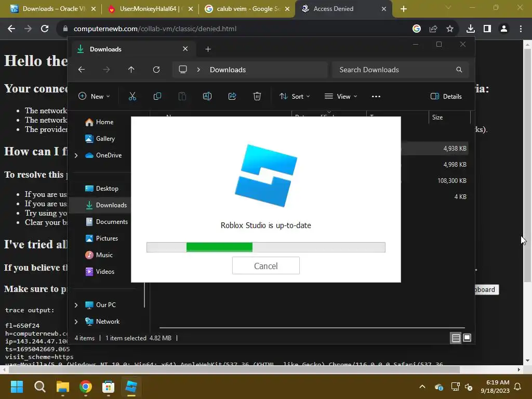Select the Access Denied browser tab
Viewport: 532px width, 399px height.
[344, 9]
